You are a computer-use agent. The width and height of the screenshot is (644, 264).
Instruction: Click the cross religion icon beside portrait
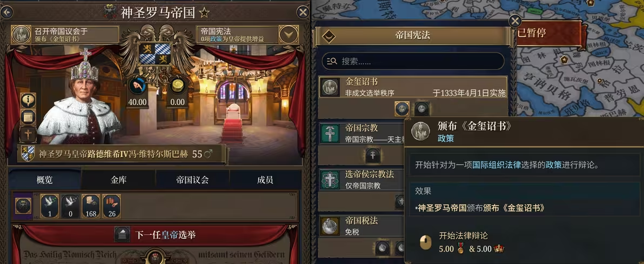point(28,135)
